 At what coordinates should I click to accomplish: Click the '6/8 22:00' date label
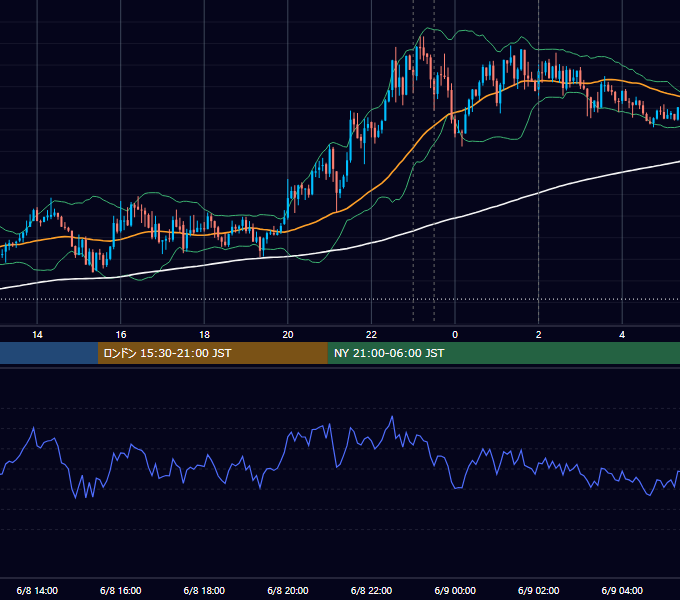pyautogui.click(x=371, y=590)
